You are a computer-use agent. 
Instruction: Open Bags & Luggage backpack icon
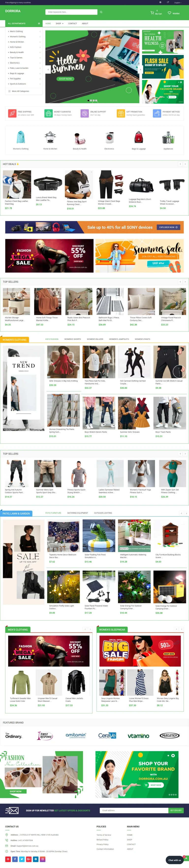139,137
